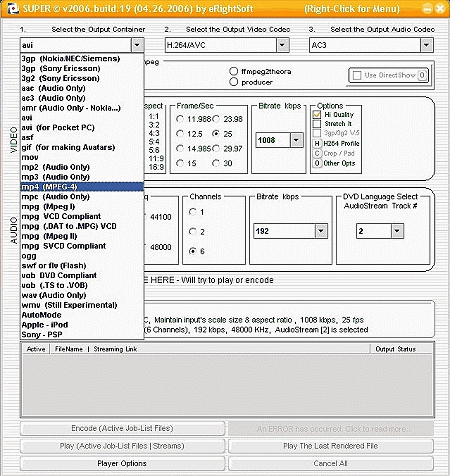The height and width of the screenshot is (476, 450).
Task: Toggle the Use DirectShow checkbox
Action: click(x=357, y=75)
